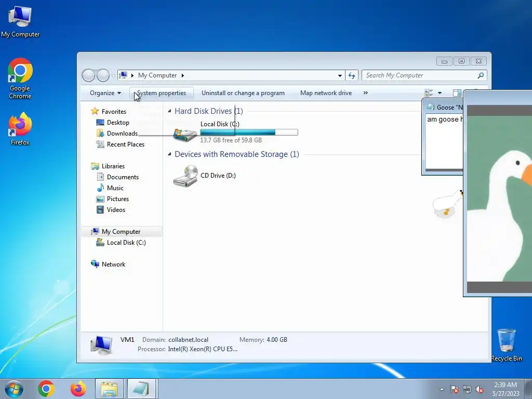Select Downloads under Favorites
532x399 pixels.
coord(117,134)
